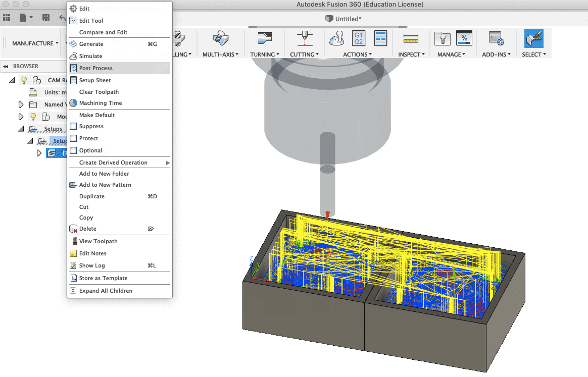Click the Setup Sheet toolbar icon
This screenshot has width=588, height=377.
(x=380, y=38)
